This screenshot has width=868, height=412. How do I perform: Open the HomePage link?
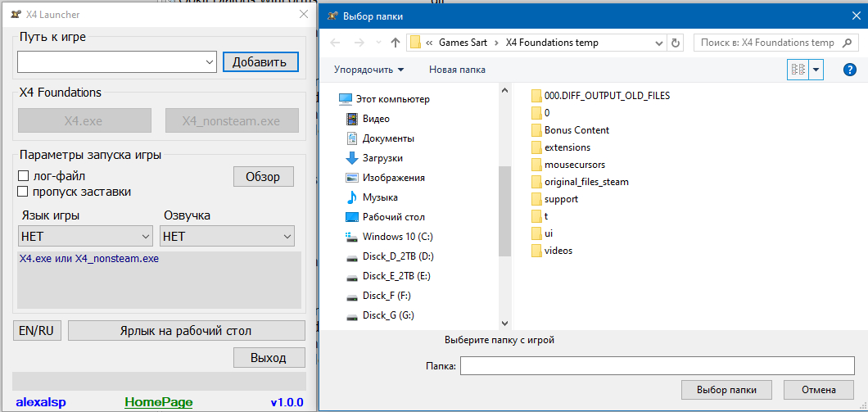point(158,402)
